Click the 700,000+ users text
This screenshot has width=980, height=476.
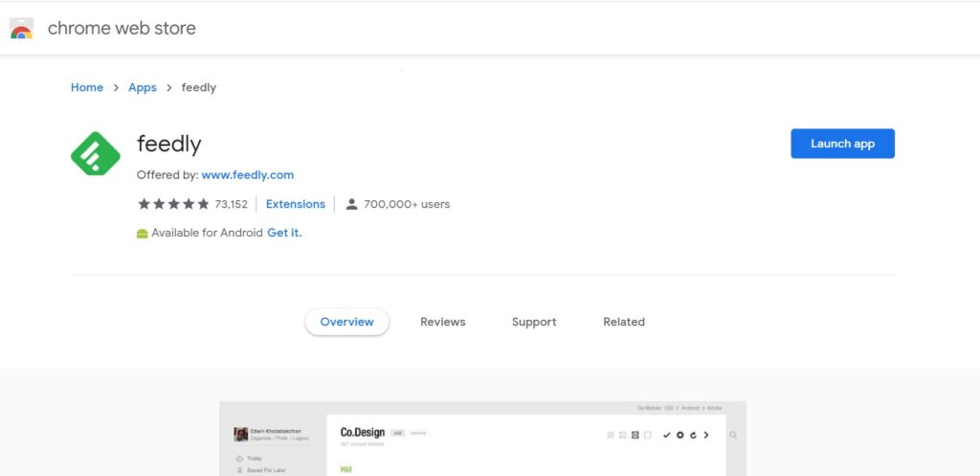click(x=407, y=204)
